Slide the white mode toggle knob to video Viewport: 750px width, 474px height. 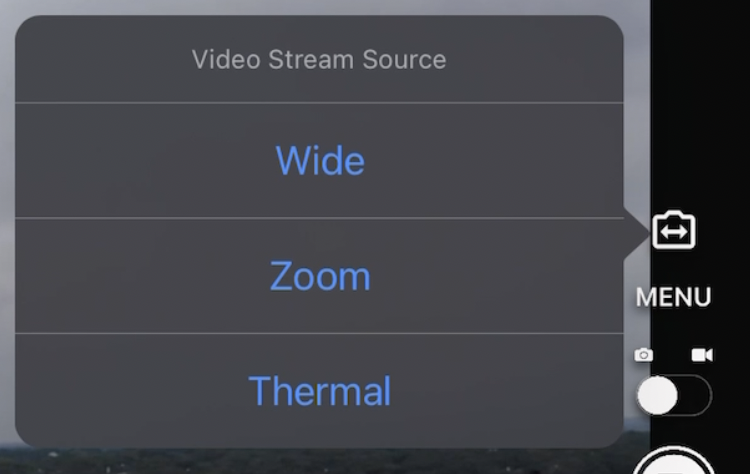point(657,395)
